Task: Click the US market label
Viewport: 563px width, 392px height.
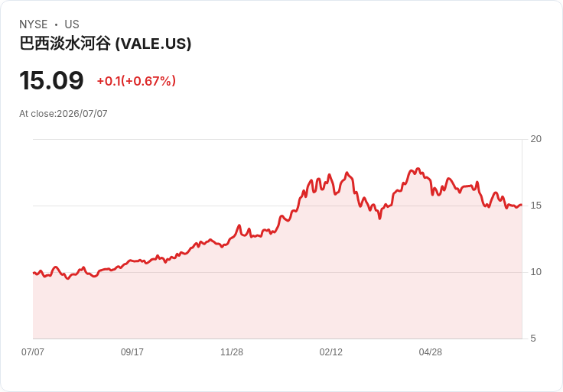Action: (x=72, y=24)
